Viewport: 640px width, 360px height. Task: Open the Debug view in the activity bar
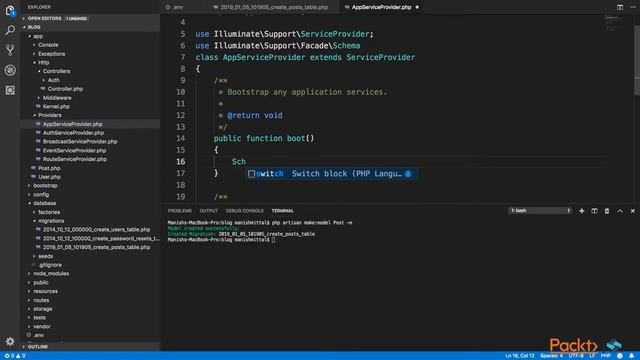point(10,70)
